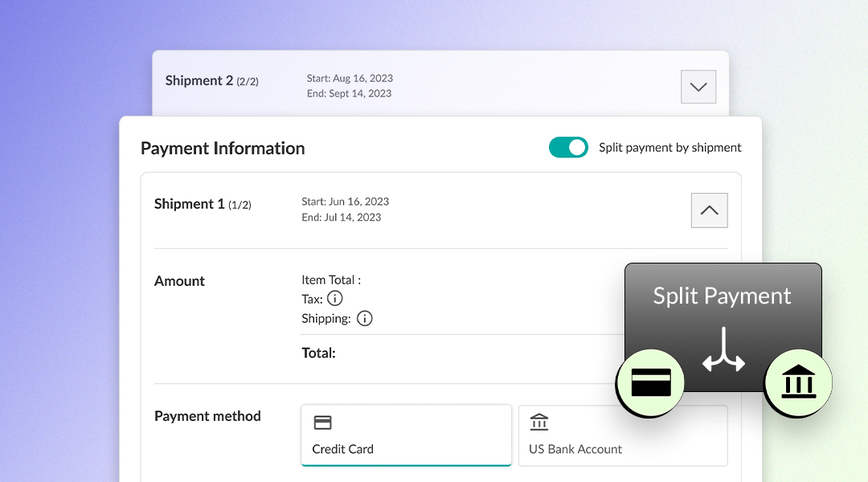Select the Credit Card payment tab
Viewport: 868px width, 482px height.
[x=407, y=435]
